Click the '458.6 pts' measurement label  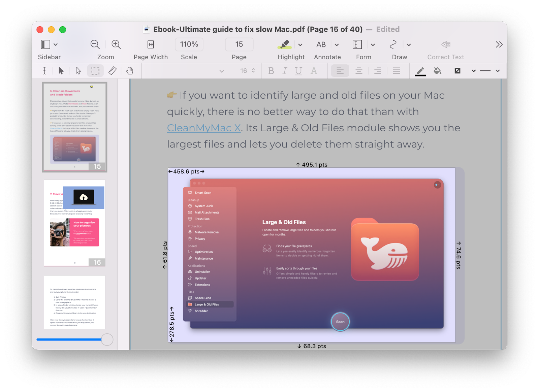click(x=187, y=171)
